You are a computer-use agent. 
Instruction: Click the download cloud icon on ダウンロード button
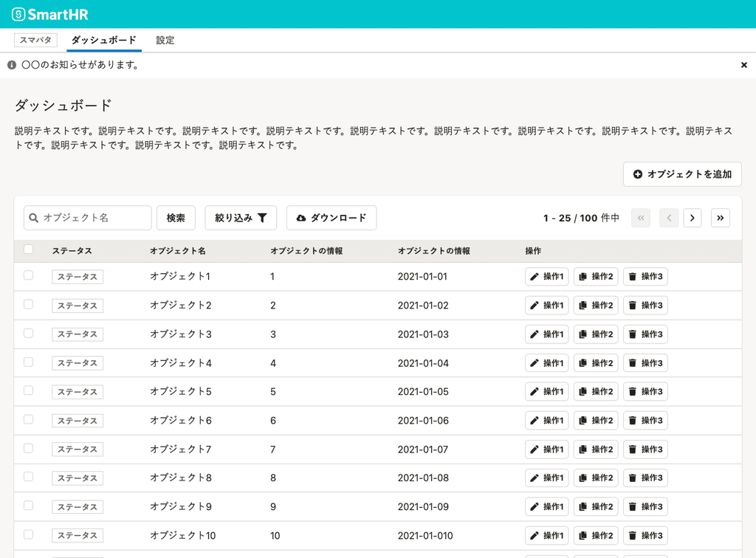tap(301, 218)
